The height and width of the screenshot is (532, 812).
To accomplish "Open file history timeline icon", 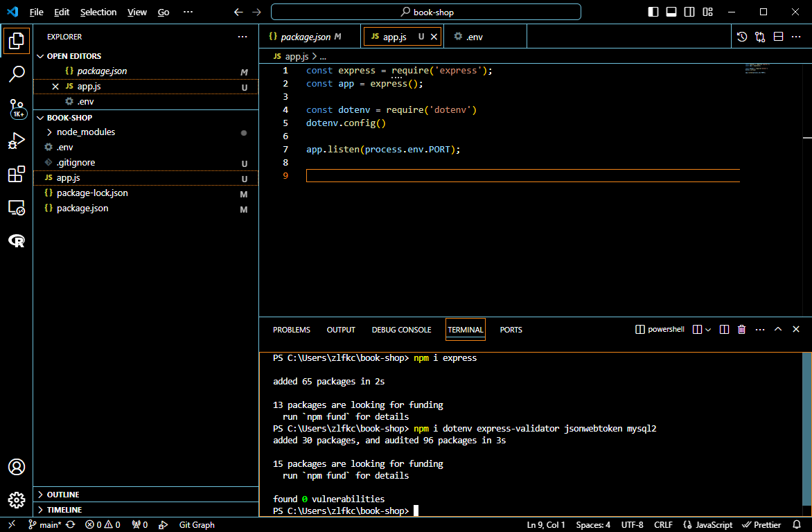I will [742, 37].
